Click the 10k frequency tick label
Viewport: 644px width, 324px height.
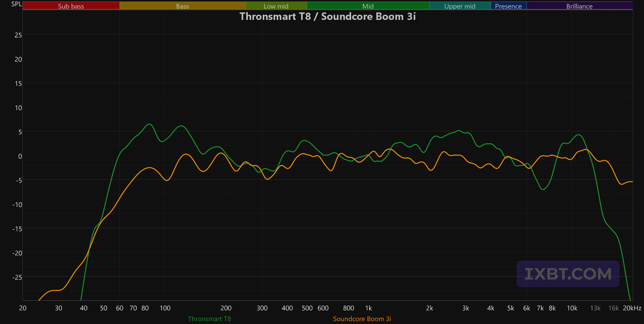(572, 308)
